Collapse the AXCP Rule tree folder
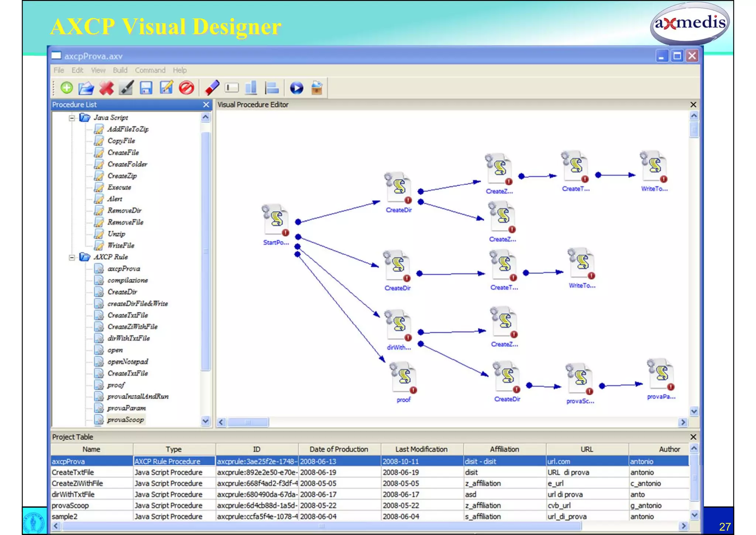The width and height of the screenshot is (756, 535). coord(72,257)
